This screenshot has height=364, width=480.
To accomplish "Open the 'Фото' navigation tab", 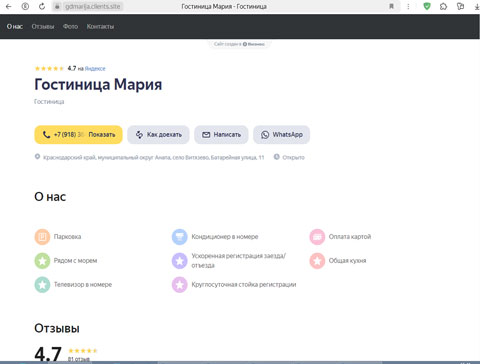I will [x=70, y=26].
